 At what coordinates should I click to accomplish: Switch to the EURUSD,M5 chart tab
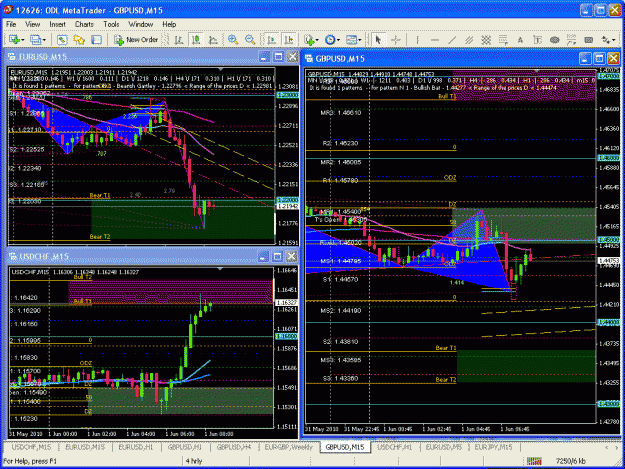click(x=444, y=447)
